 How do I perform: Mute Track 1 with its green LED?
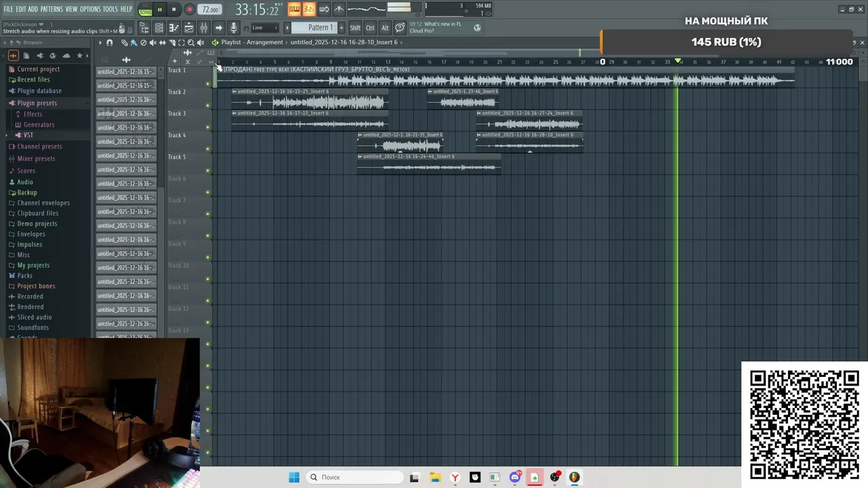[208, 84]
